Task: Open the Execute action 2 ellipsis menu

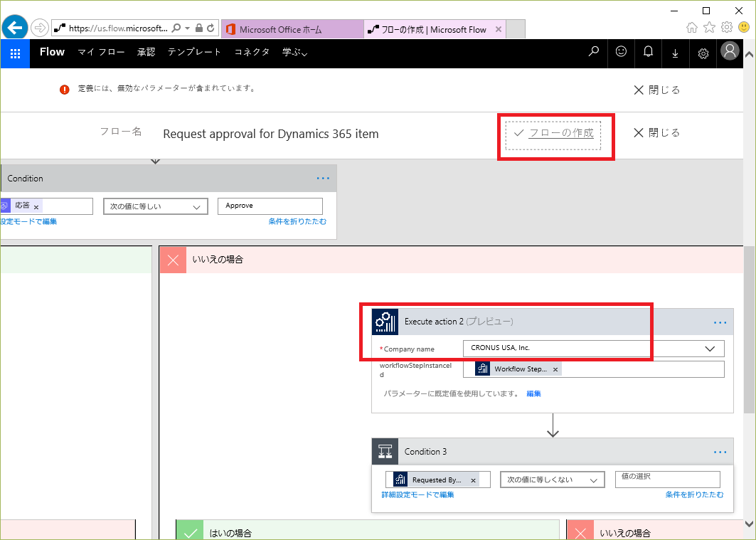Action: click(720, 322)
